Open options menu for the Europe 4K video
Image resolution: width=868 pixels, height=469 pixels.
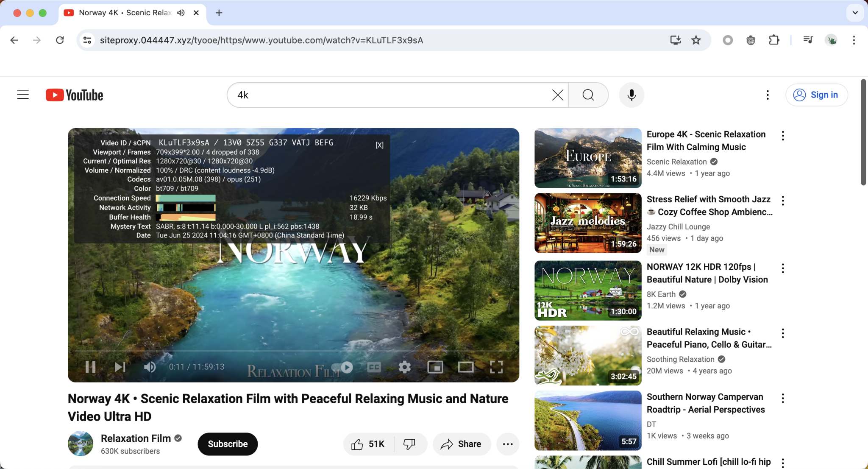tap(782, 135)
